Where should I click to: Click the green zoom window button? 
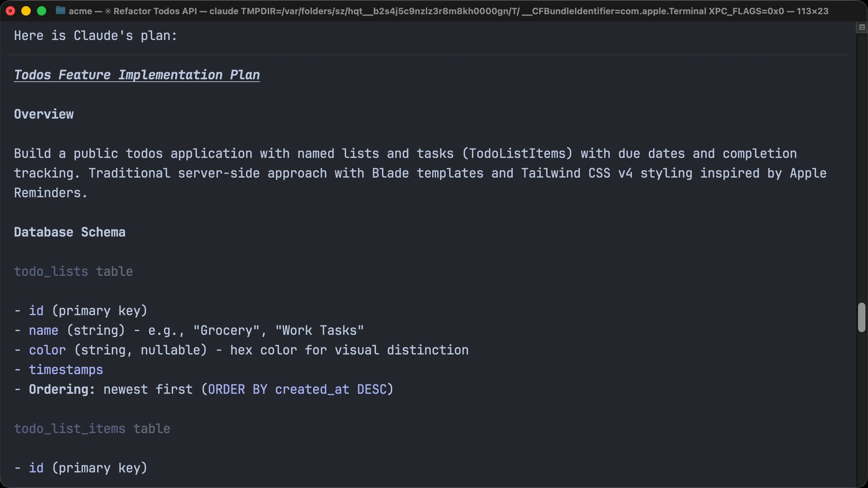[x=42, y=11]
